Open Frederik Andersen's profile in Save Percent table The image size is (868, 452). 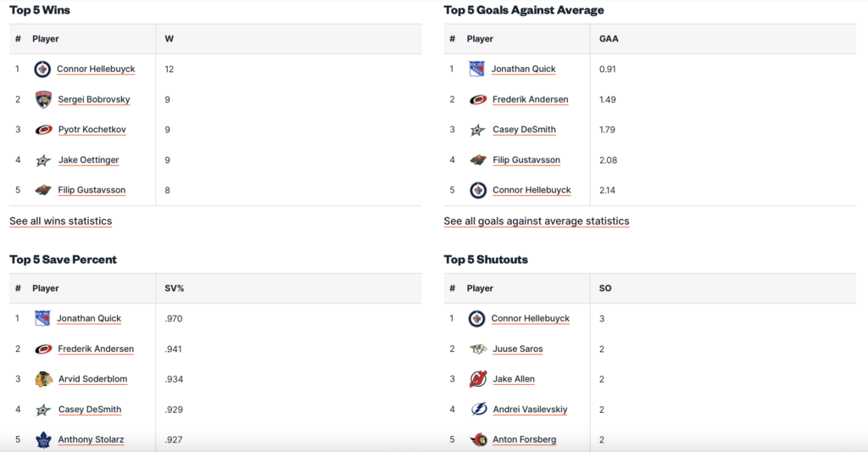coord(96,349)
